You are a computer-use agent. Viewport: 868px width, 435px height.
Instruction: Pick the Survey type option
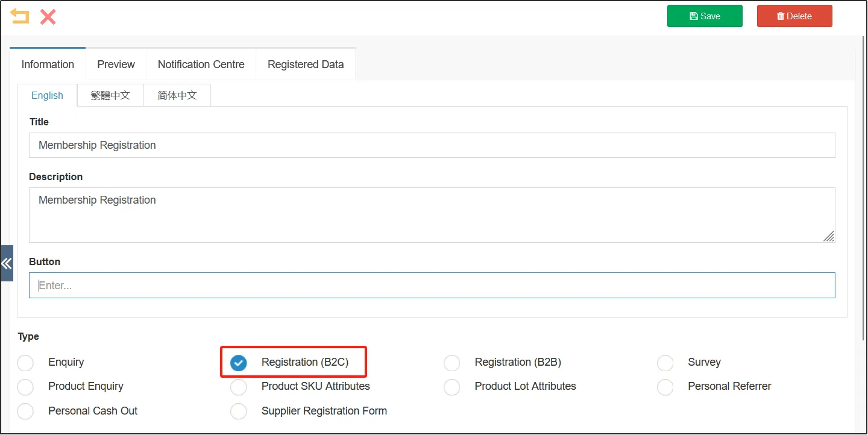pyautogui.click(x=665, y=363)
